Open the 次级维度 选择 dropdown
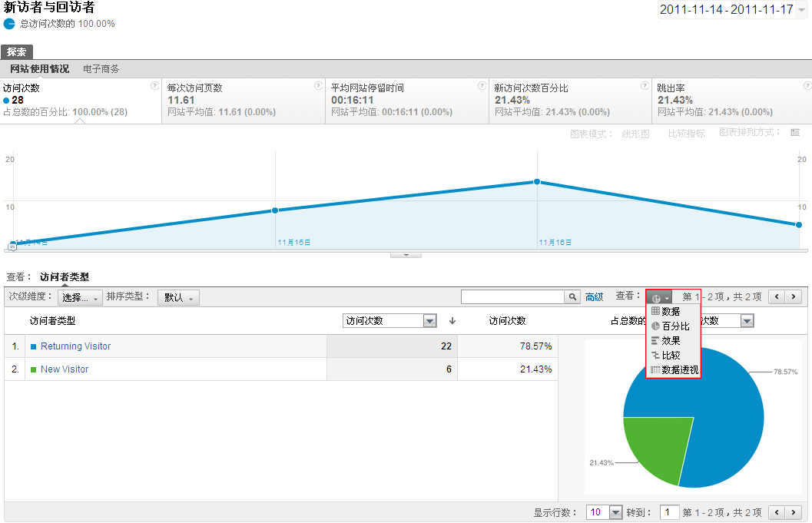This screenshot has height=523, width=812. 80,297
